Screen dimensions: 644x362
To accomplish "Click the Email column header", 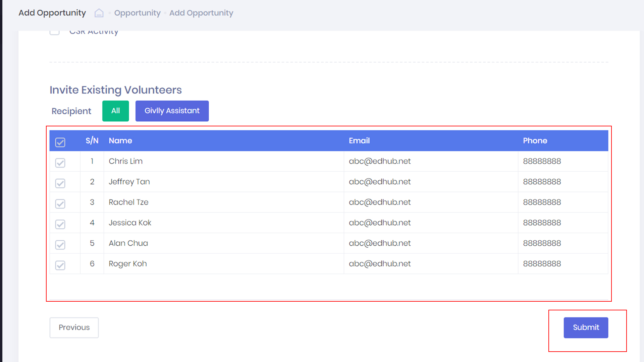I will pyautogui.click(x=359, y=141).
